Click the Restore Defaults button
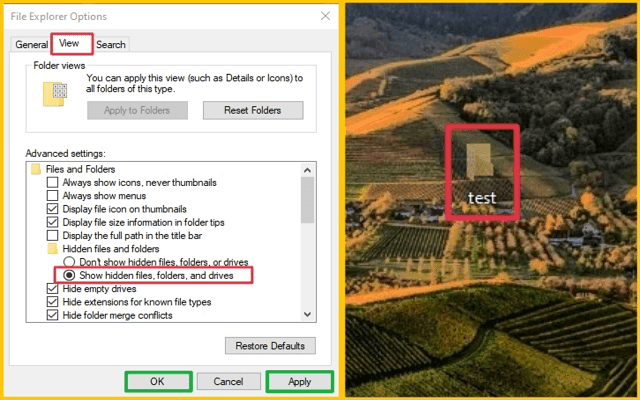640x400 pixels. (270, 346)
